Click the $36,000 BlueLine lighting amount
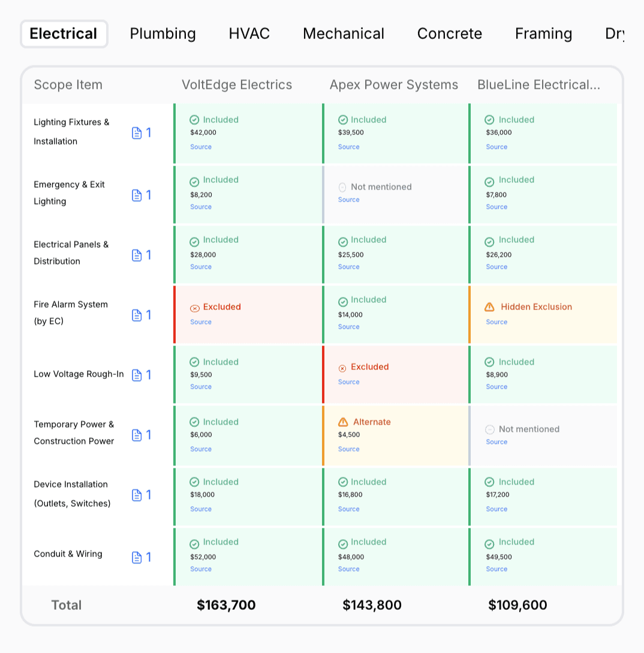Screen dimensions: 644x653 499,133
